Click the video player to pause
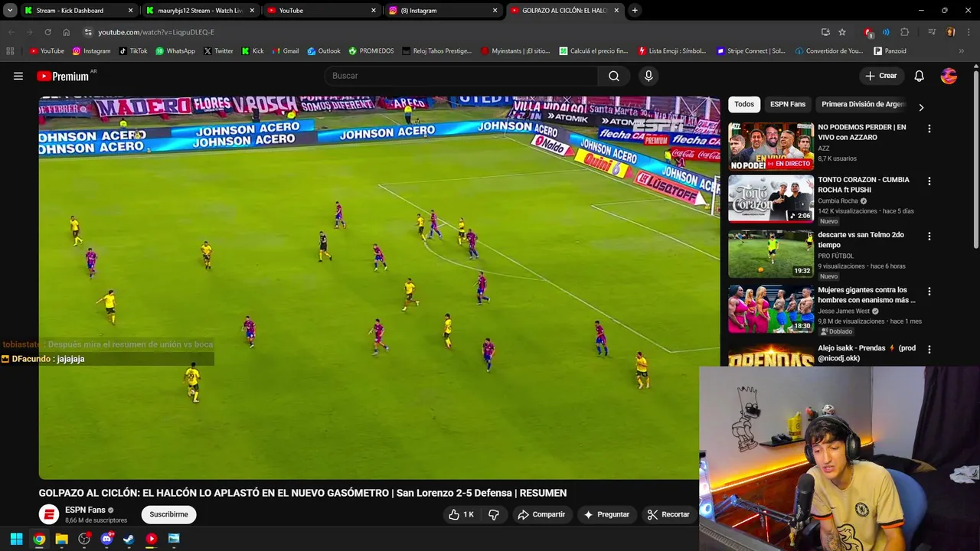The height and width of the screenshot is (551, 980). pos(379,288)
